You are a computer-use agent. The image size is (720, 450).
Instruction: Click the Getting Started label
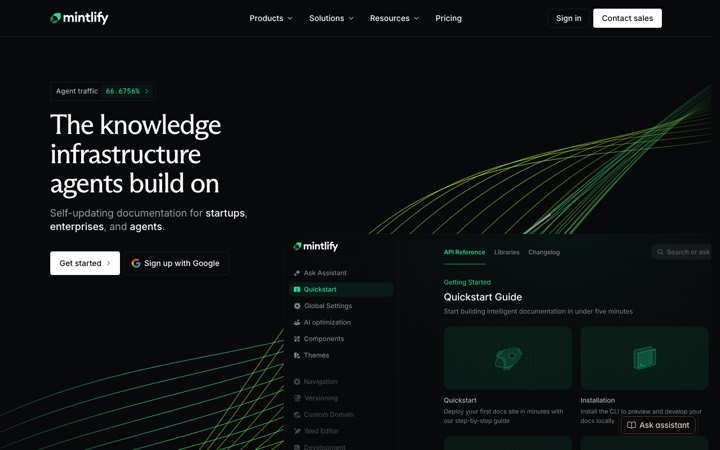point(467,282)
